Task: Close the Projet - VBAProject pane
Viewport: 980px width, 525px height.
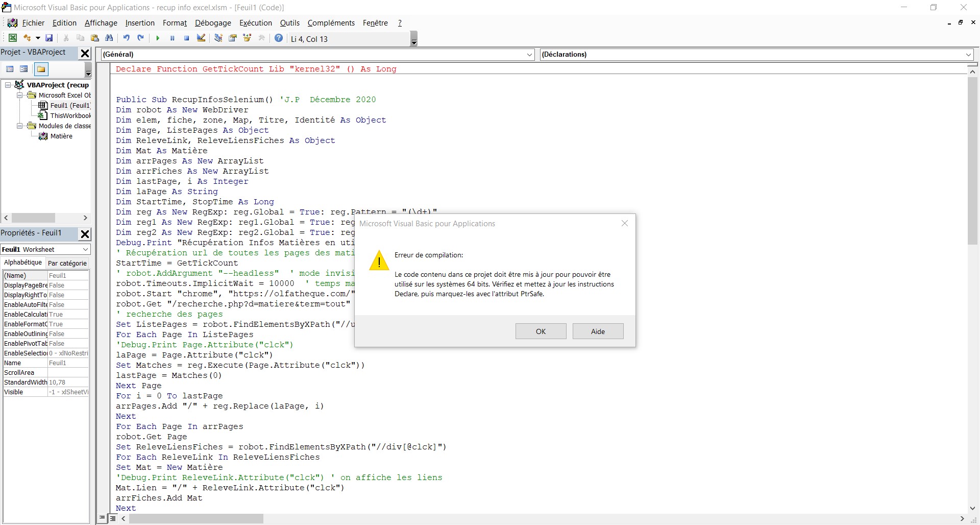Action: (85, 53)
